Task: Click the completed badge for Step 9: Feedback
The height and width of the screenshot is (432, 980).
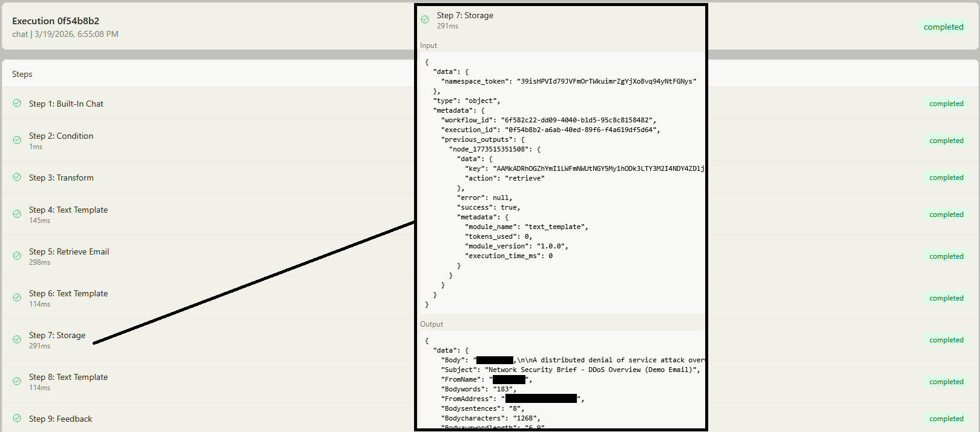Action: [946, 419]
